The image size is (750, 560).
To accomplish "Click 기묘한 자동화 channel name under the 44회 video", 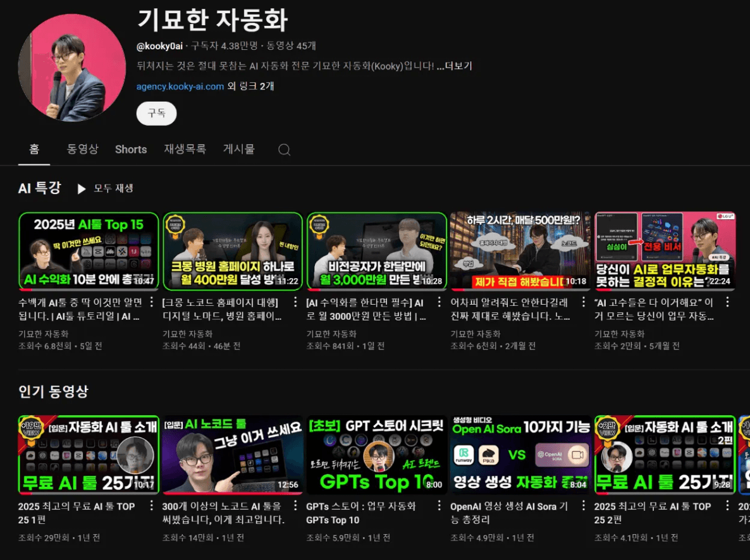I will 187,334.
